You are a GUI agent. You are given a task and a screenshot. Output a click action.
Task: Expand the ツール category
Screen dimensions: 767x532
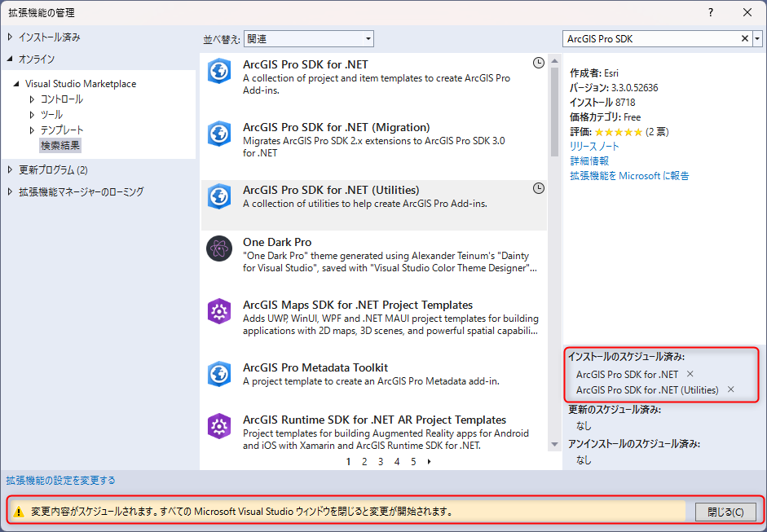pyautogui.click(x=32, y=115)
